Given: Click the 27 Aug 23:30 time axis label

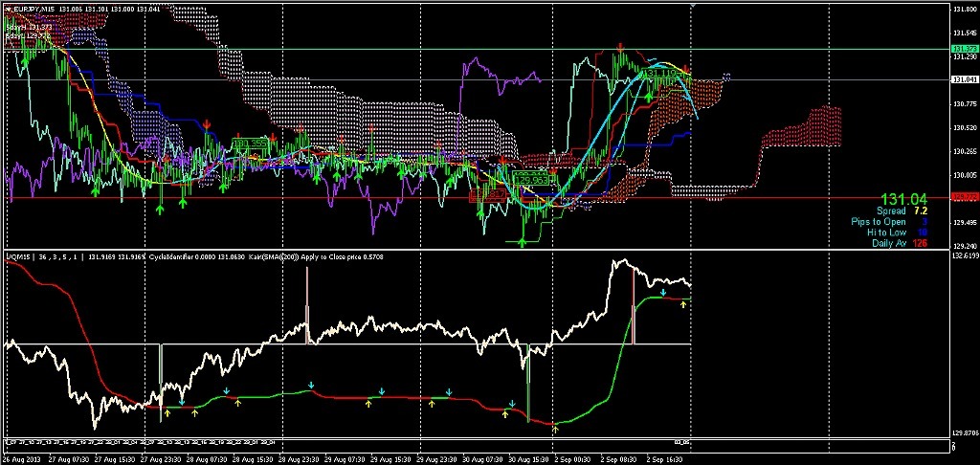Looking at the screenshot, I should pos(160,460).
